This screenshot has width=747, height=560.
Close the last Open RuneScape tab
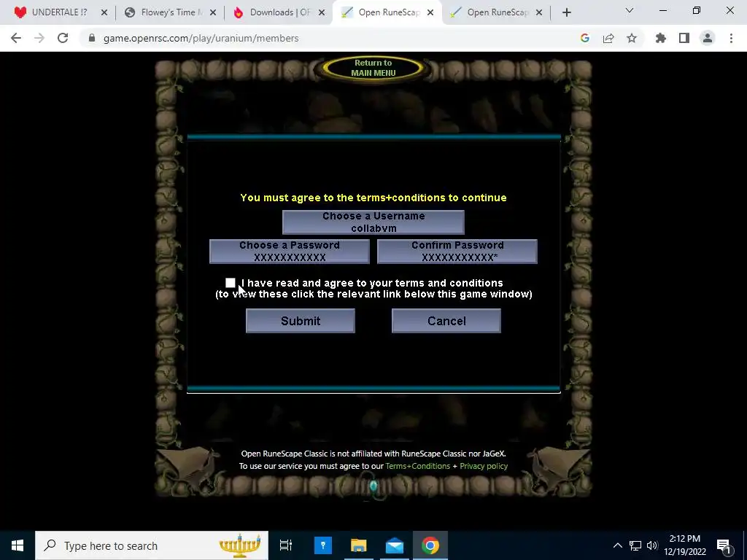[539, 13]
